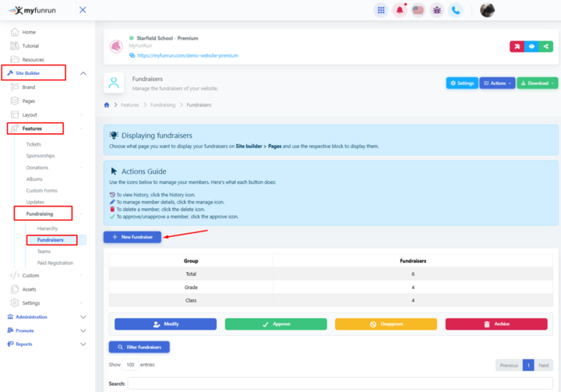Open Paid Registration in the sidebar

coord(55,263)
